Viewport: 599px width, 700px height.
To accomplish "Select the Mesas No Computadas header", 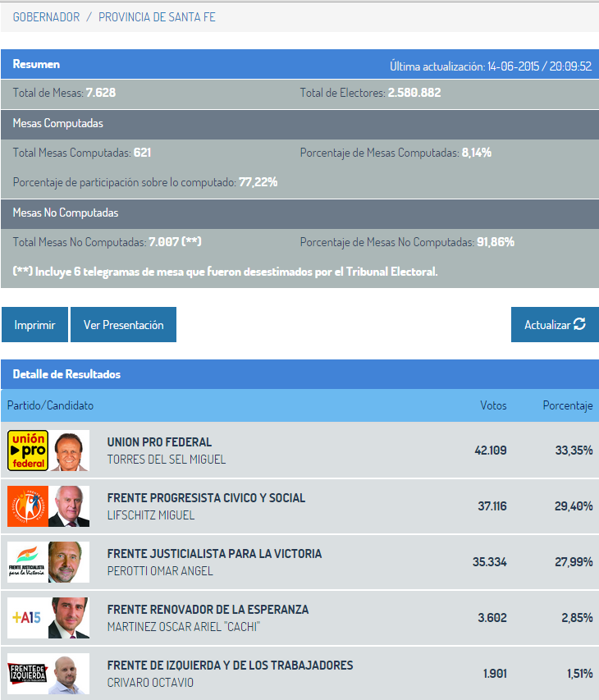I will coord(66,213).
